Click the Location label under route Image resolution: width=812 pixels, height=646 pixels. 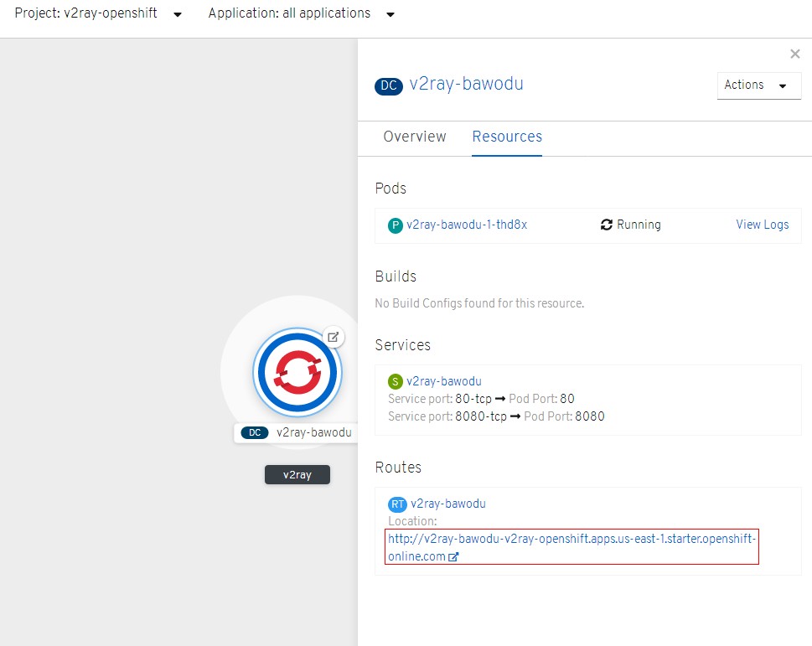coord(412,521)
